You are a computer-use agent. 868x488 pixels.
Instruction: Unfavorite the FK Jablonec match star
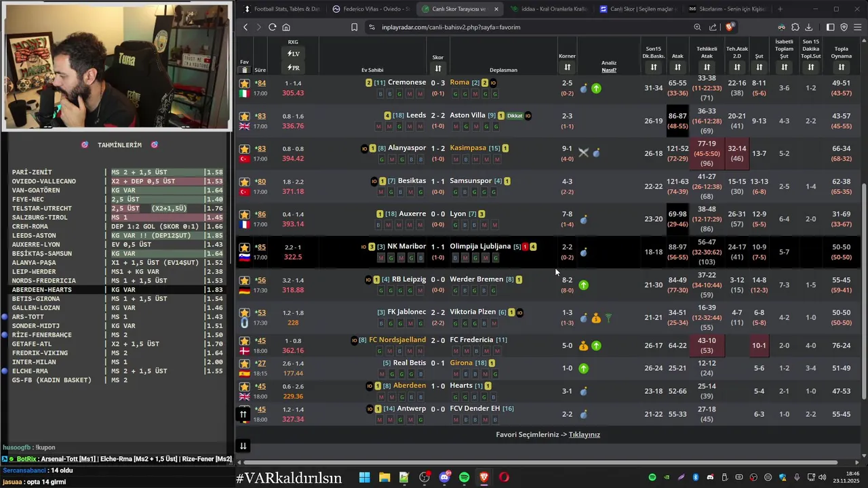point(245,313)
